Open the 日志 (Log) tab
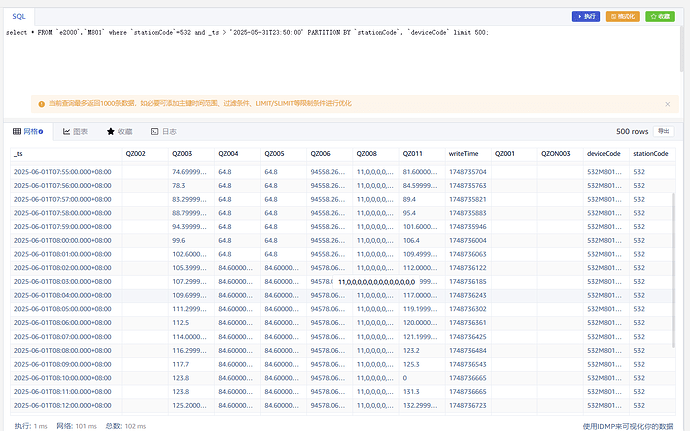 click(163, 131)
